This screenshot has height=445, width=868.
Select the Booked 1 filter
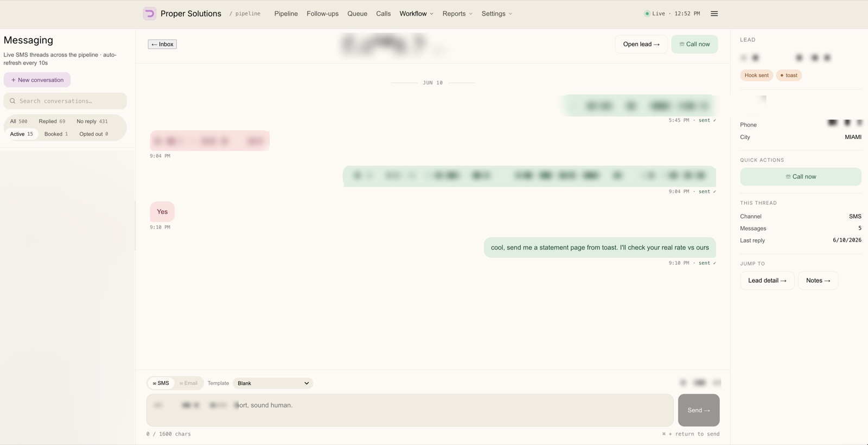click(56, 134)
